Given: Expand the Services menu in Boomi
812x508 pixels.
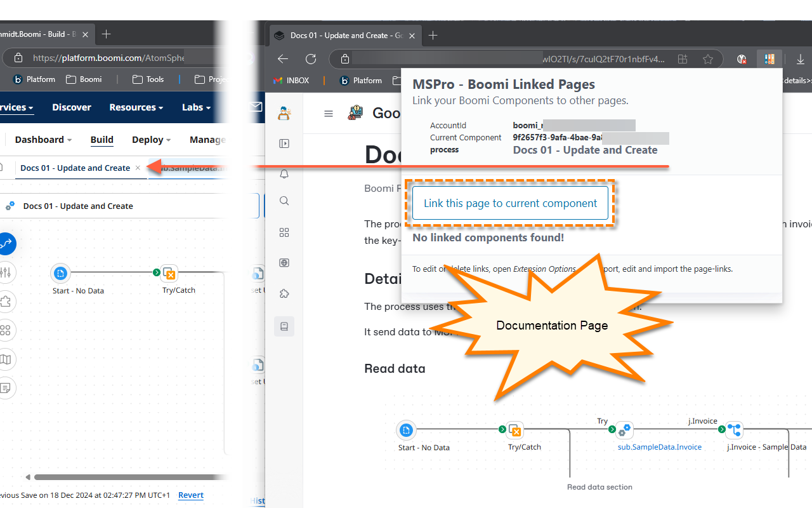Looking at the screenshot, I should coord(16,107).
